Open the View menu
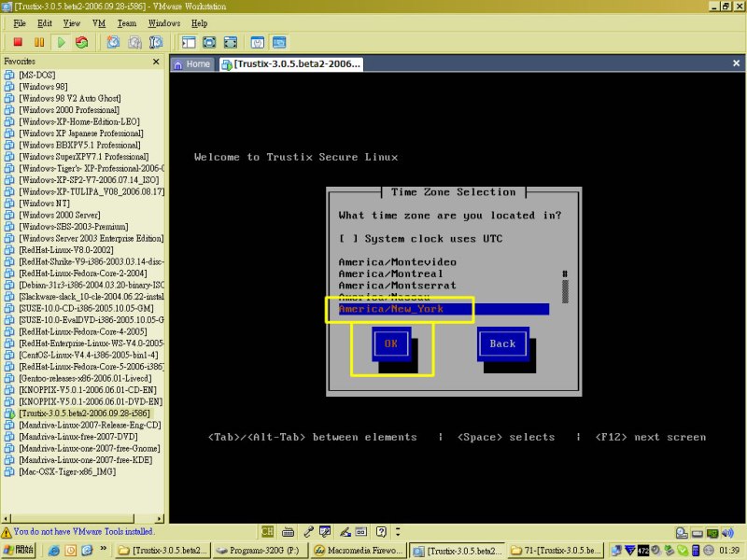Image resolution: width=747 pixels, height=560 pixels. coord(72,23)
